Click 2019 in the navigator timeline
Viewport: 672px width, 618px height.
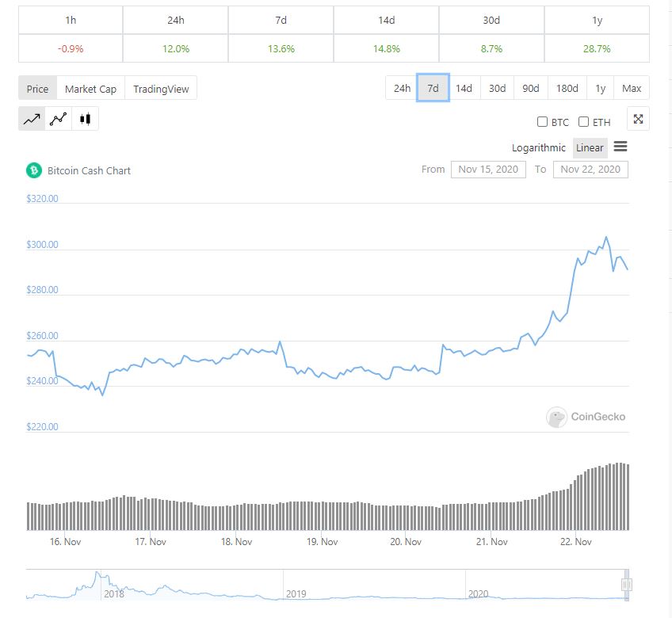point(296,593)
